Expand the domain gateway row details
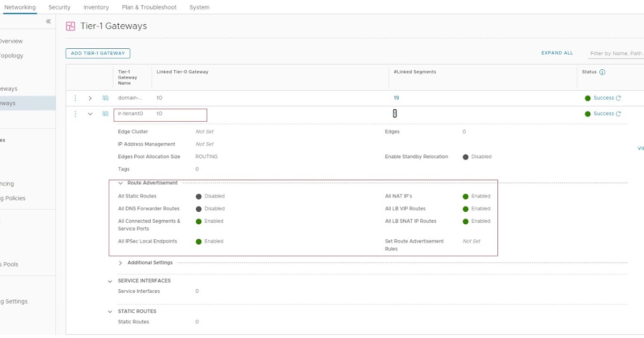This screenshot has height=338, width=644. pyautogui.click(x=90, y=98)
